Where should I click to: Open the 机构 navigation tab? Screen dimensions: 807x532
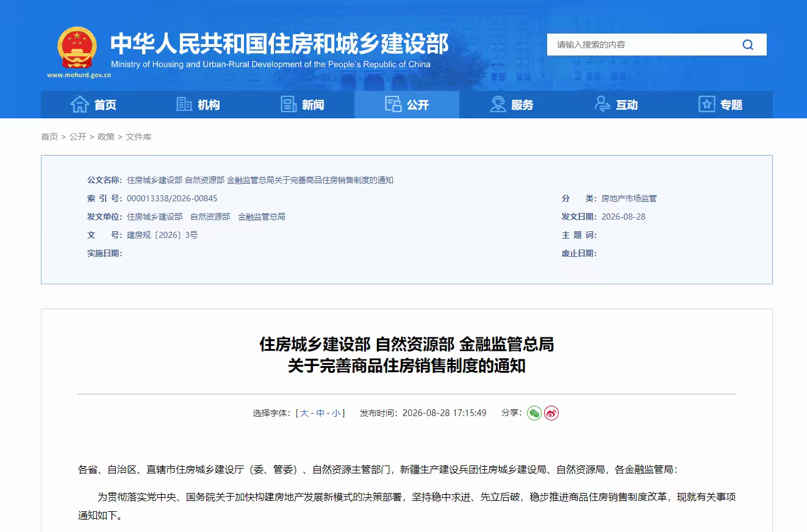coord(198,104)
